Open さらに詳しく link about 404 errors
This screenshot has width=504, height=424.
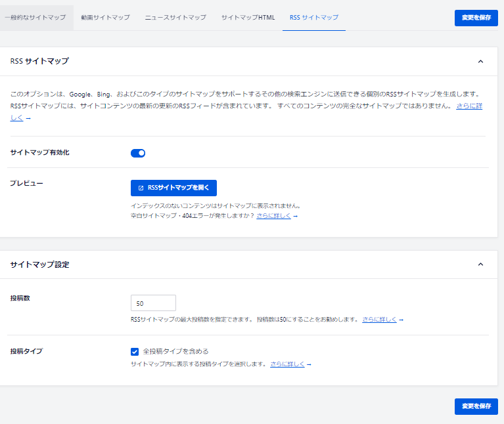[273, 215]
